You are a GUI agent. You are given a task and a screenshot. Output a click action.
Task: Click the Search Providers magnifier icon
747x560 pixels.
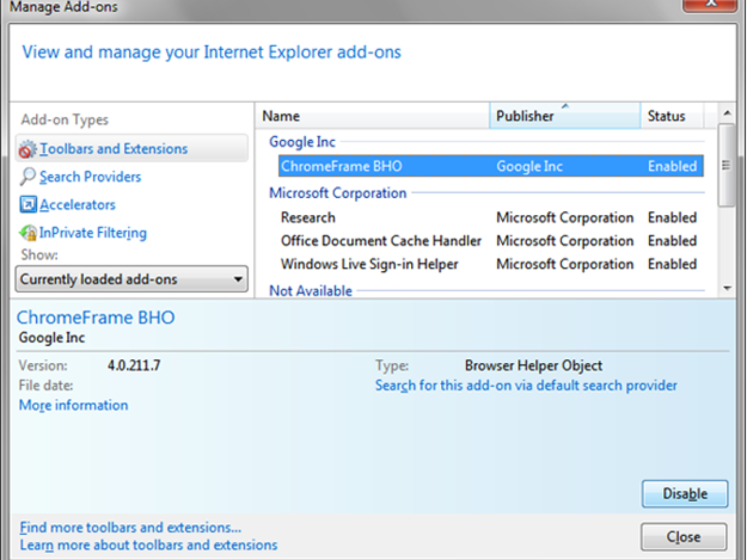pyautogui.click(x=28, y=177)
